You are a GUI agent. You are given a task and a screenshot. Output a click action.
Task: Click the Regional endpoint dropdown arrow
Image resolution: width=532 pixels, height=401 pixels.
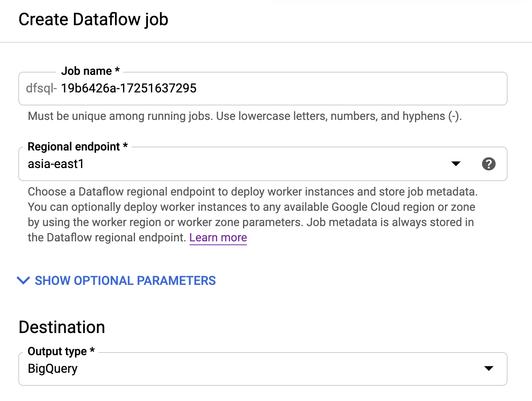click(456, 164)
